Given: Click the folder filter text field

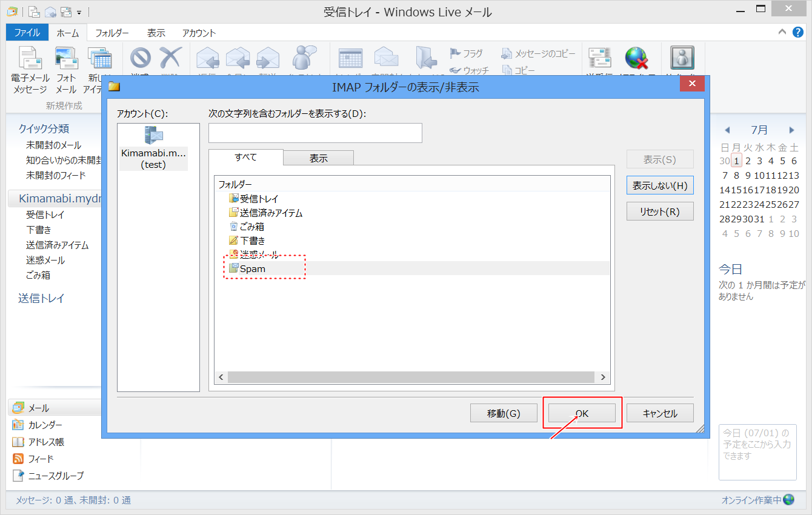Looking at the screenshot, I should click(x=315, y=133).
